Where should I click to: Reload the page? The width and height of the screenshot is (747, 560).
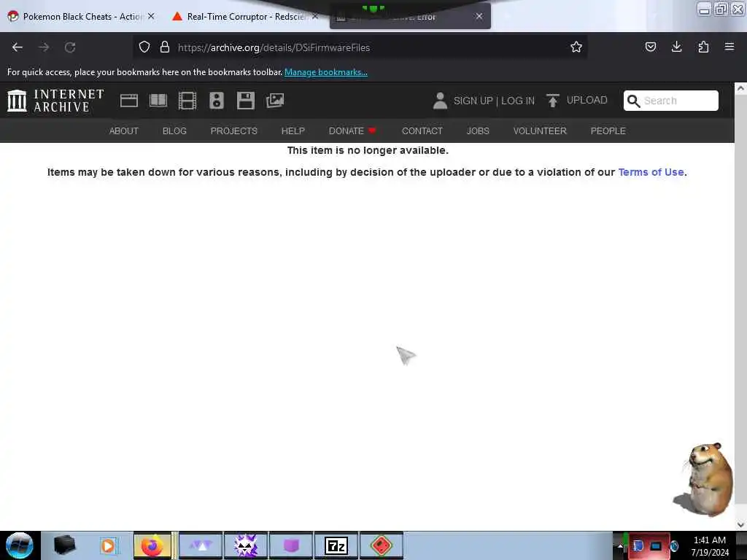pos(70,47)
